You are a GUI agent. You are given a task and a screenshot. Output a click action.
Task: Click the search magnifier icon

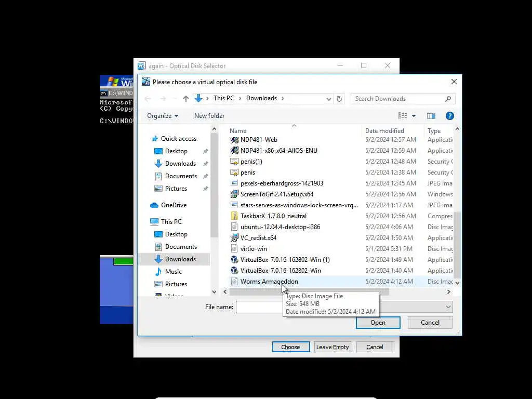pyautogui.click(x=448, y=99)
